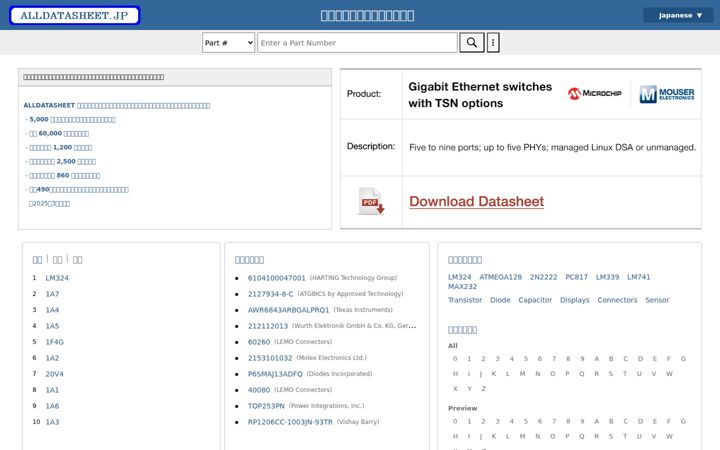This screenshot has height=450, width=720.
Task: Open part 2127934-8-C datasheet
Action: tap(270, 294)
